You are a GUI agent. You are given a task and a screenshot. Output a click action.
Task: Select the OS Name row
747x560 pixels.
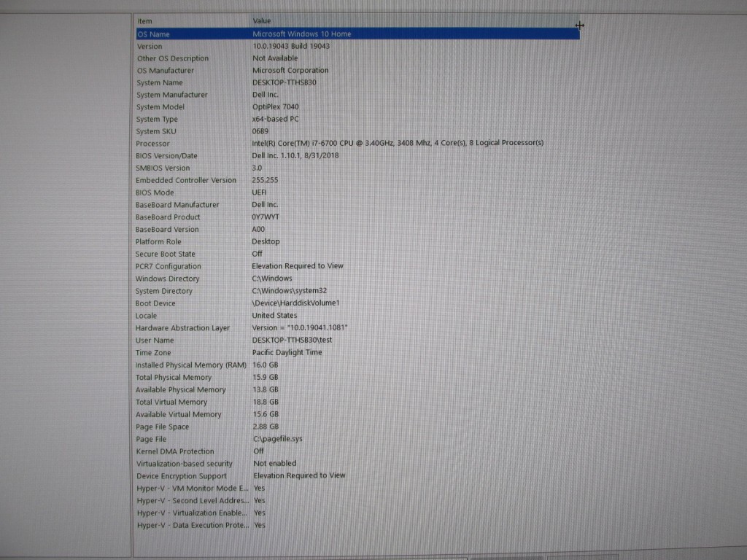point(357,34)
